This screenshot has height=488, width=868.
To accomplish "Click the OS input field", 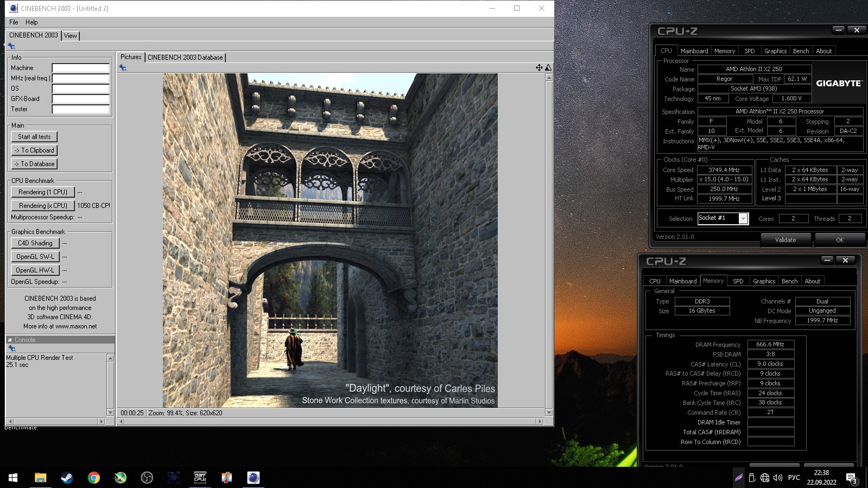I will pyautogui.click(x=80, y=89).
